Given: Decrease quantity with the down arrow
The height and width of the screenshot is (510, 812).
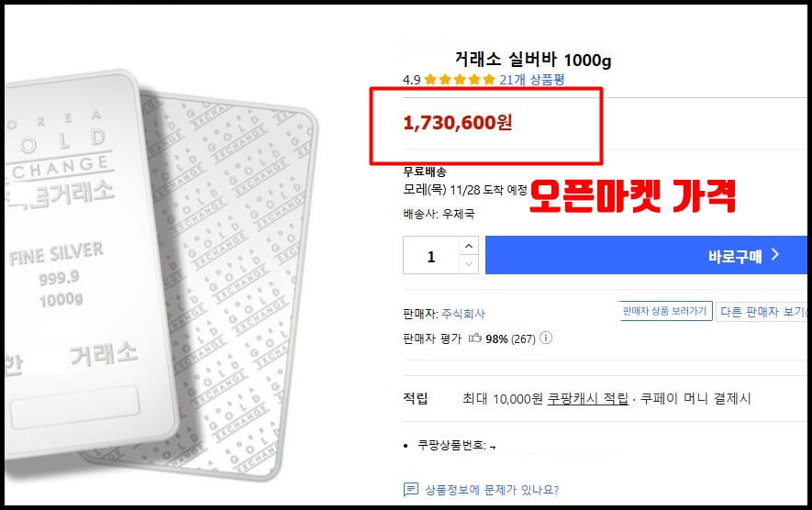Looking at the screenshot, I should [469, 263].
